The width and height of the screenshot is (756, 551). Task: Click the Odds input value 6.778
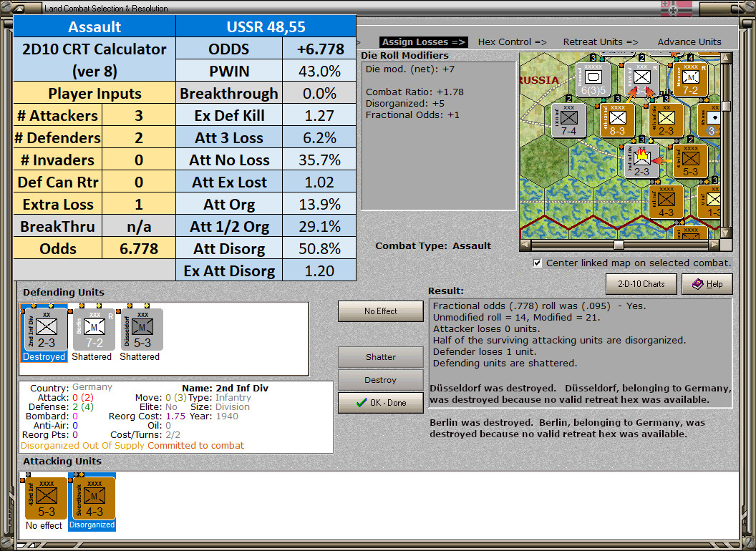click(138, 248)
